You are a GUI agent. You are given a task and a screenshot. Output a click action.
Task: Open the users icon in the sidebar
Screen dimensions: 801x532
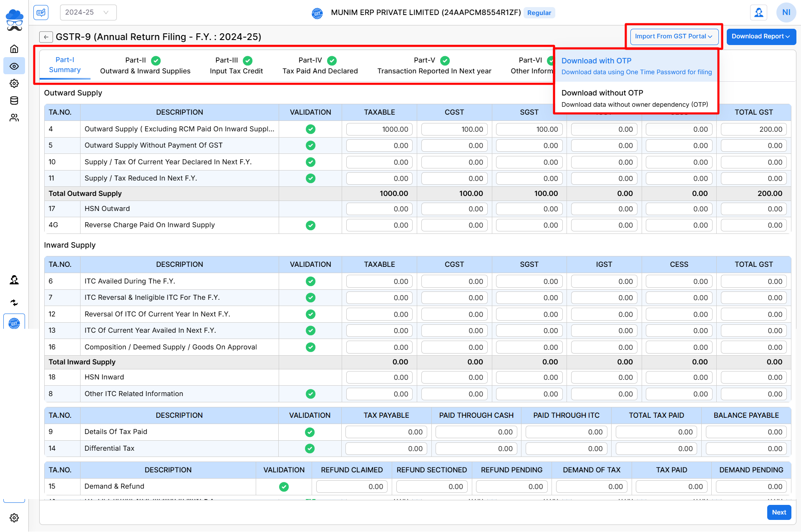click(14, 118)
